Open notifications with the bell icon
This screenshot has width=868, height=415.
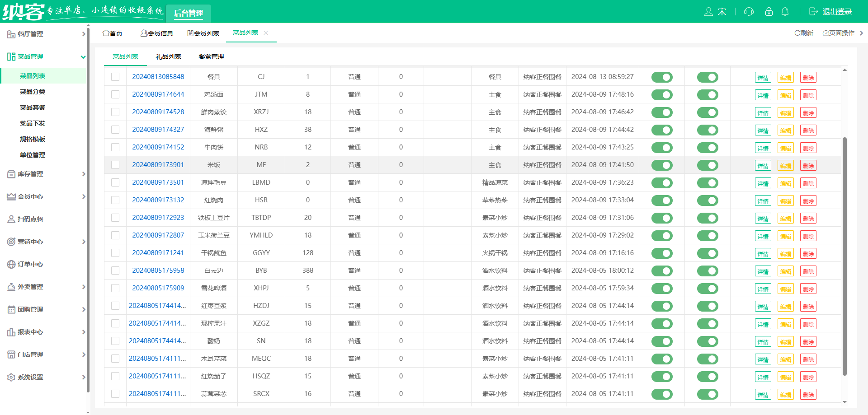click(785, 12)
